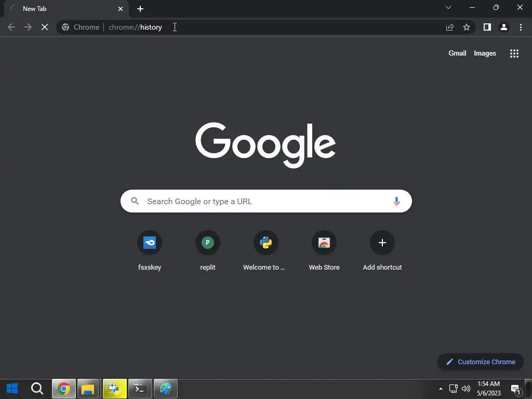Open the terminal app in taskbar
532x399 pixels.
(140, 389)
